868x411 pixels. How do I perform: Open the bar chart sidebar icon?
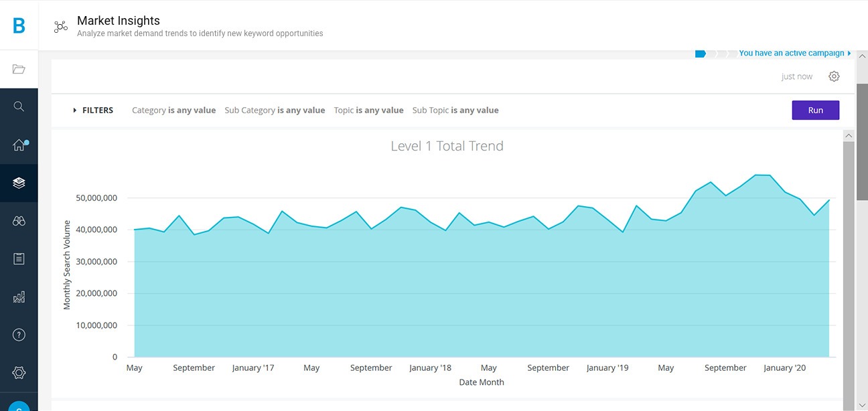coord(19,297)
